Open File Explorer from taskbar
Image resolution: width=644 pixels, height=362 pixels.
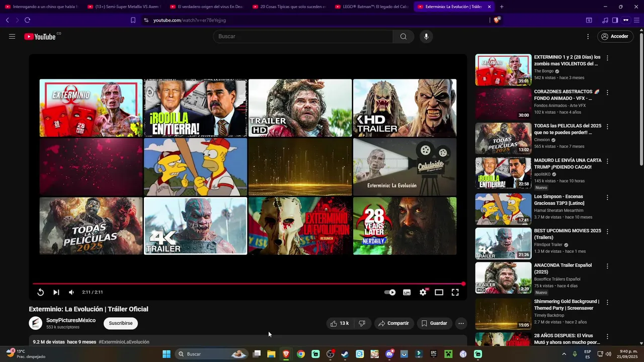271,354
